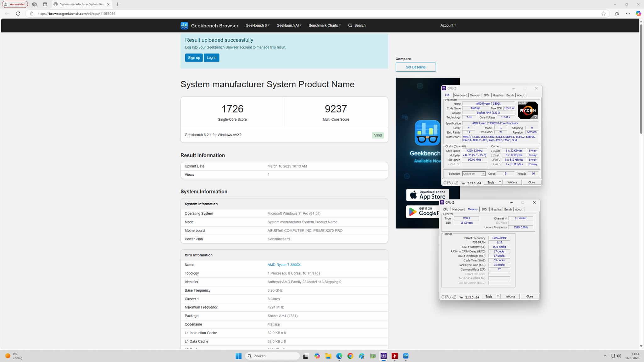
Task: Click the Download on App Store badge
Action: (x=427, y=195)
